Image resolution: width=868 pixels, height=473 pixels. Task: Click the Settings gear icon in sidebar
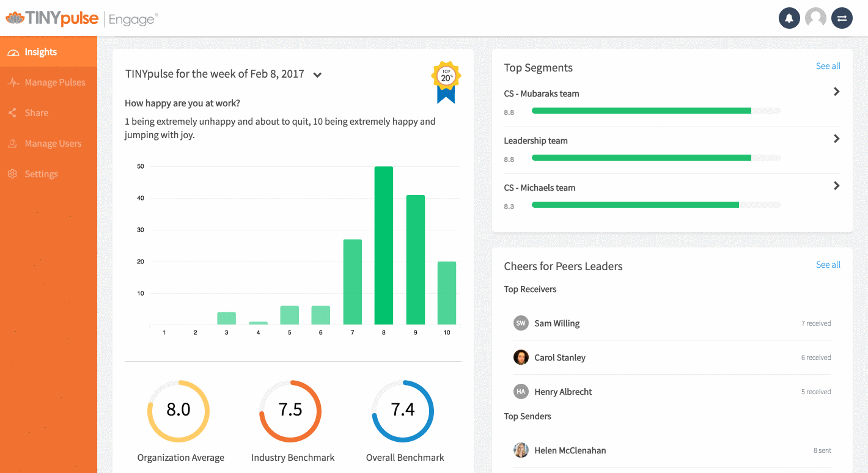pyautogui.click(x=13, y=174)
